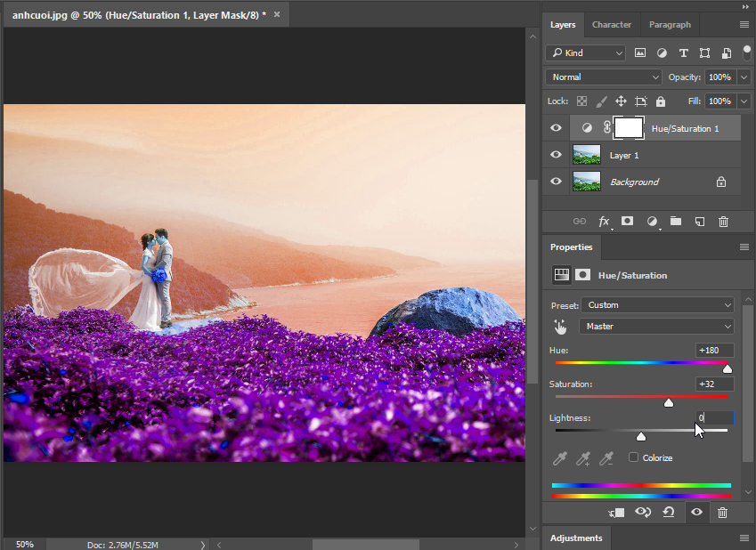Switch to the Paragraph tab
Image resolution: width=756 pixels, height=550 pixels.
[x=670, y=25]
